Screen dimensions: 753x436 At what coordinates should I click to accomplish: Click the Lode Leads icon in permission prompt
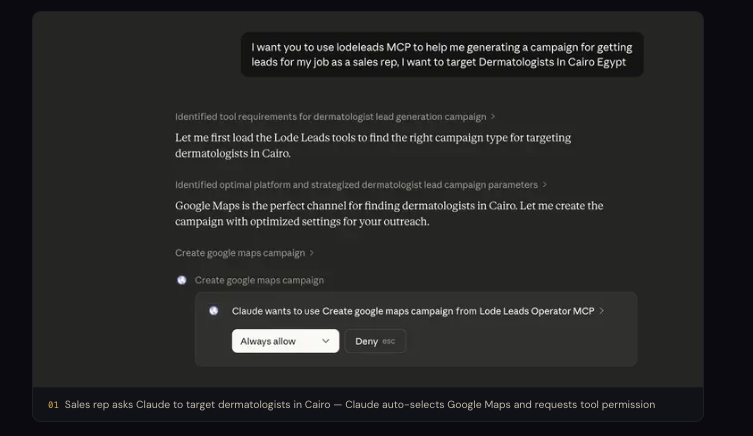point(213,311)
